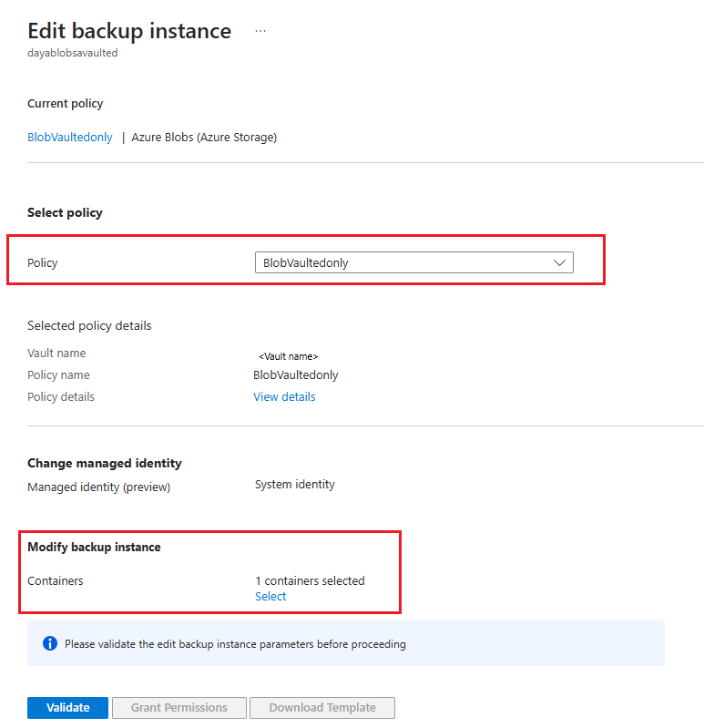
Task: Click the Policy dropdown chevron arrow
Action: click(x=560, y=262)
